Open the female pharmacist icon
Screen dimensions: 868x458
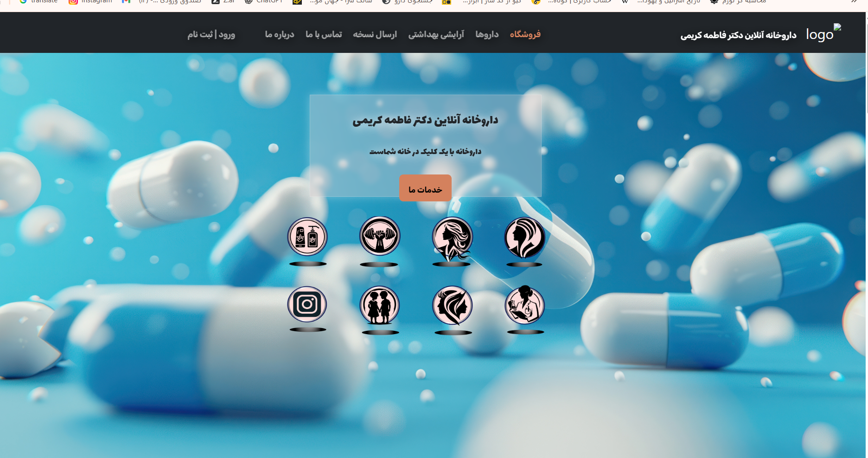(x=524, y=305)
